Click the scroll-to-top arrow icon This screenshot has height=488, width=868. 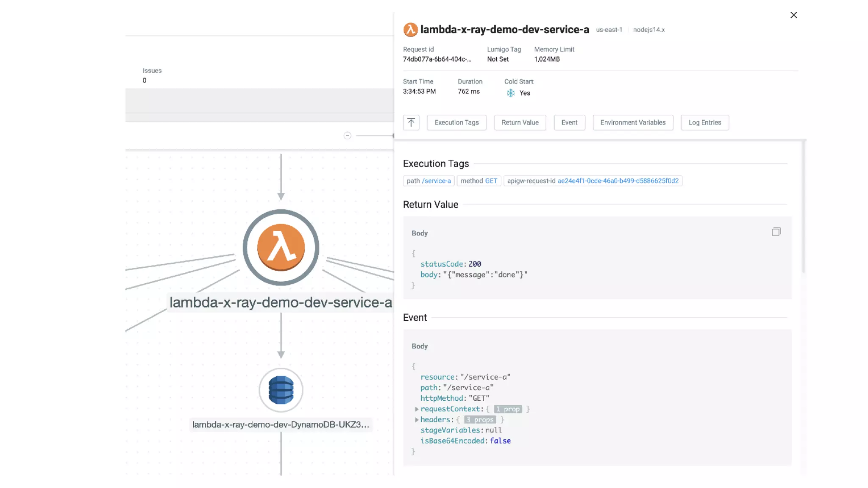411,122
